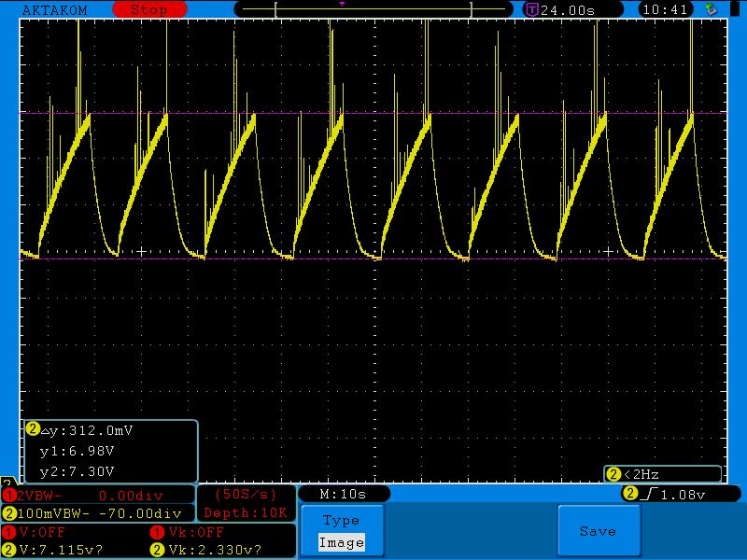The height and width of the screenshot is (560, 747).
Task: Click the red channel 1 badge next to 2VBW-
Action: tap(9, 496)
